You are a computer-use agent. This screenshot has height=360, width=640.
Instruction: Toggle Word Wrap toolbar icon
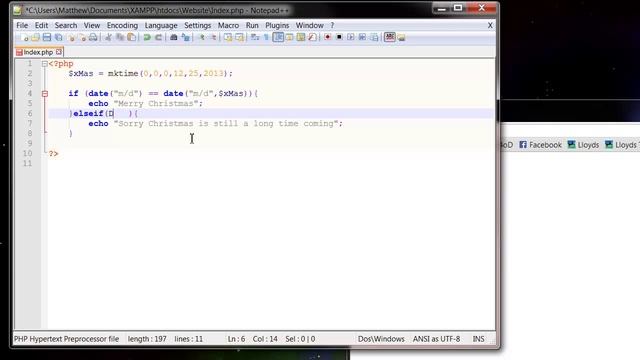255,38
